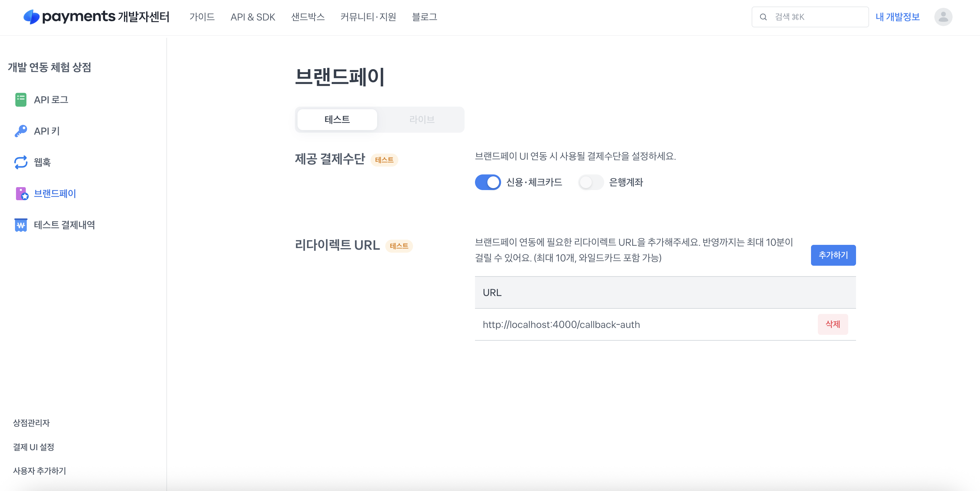The image size is (980, 491).
Task: Click the search magnifier icon
Action: [x=763, y=17]
